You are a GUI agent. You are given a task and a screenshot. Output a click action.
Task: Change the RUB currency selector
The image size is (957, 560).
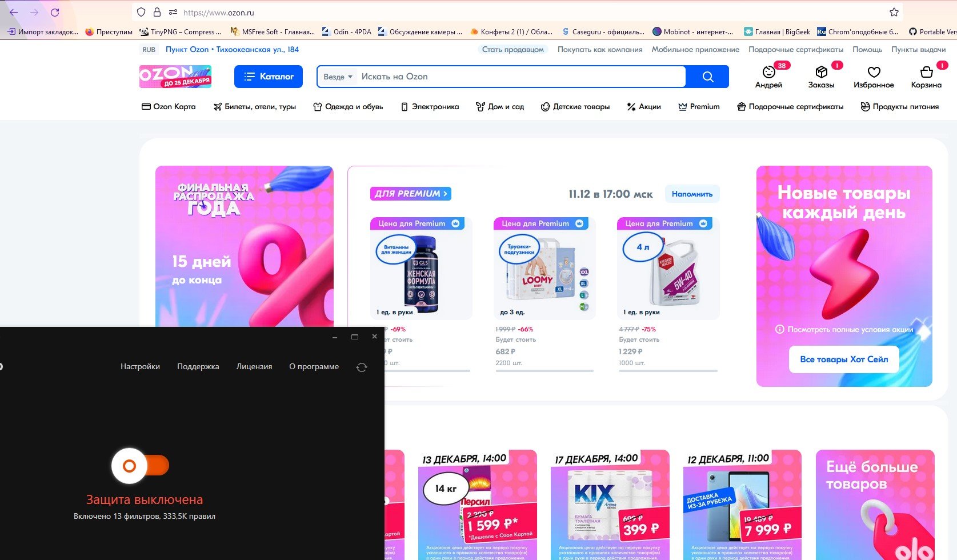click(149, 50)
